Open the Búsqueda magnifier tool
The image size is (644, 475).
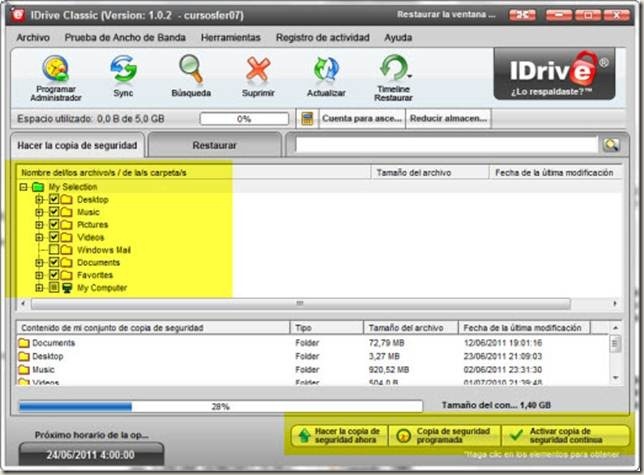[x=191, y=69]
